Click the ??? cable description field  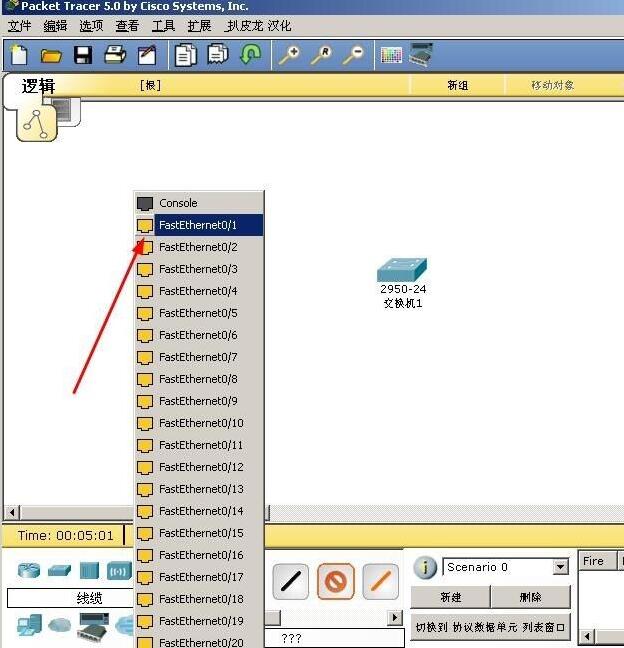click(334, 638)
